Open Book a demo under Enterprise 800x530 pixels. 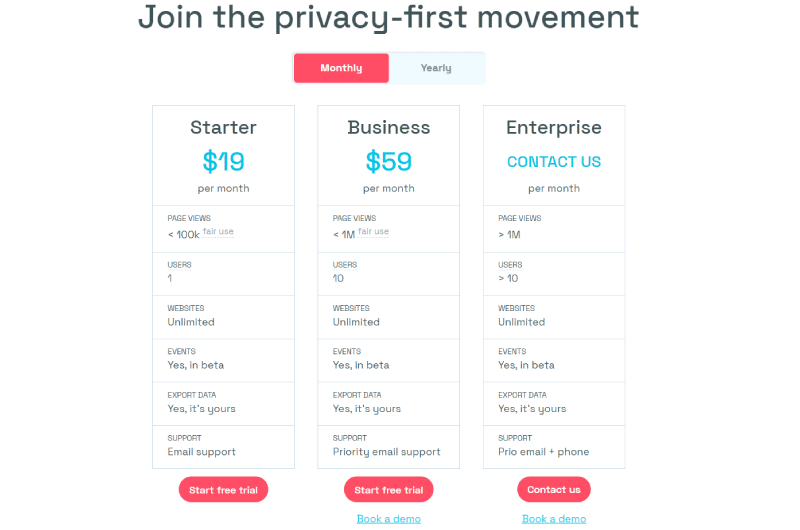(x=554, y=519)
